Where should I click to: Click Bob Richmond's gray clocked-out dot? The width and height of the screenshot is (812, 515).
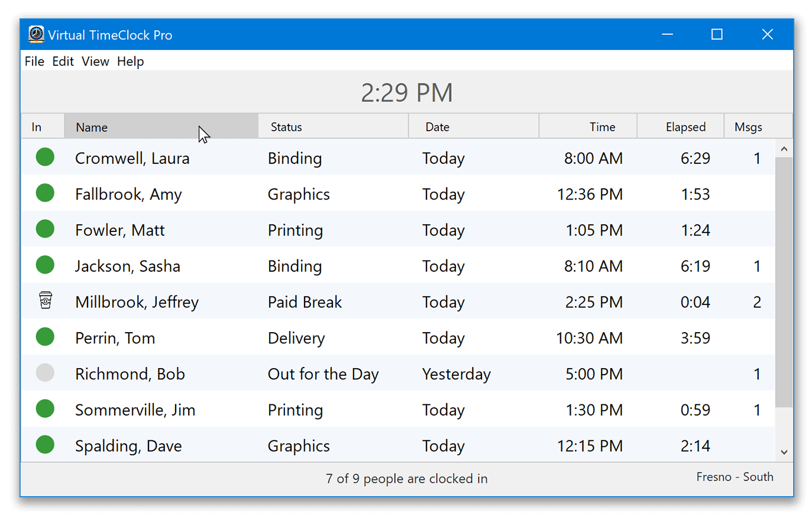[x=45, y=373]
